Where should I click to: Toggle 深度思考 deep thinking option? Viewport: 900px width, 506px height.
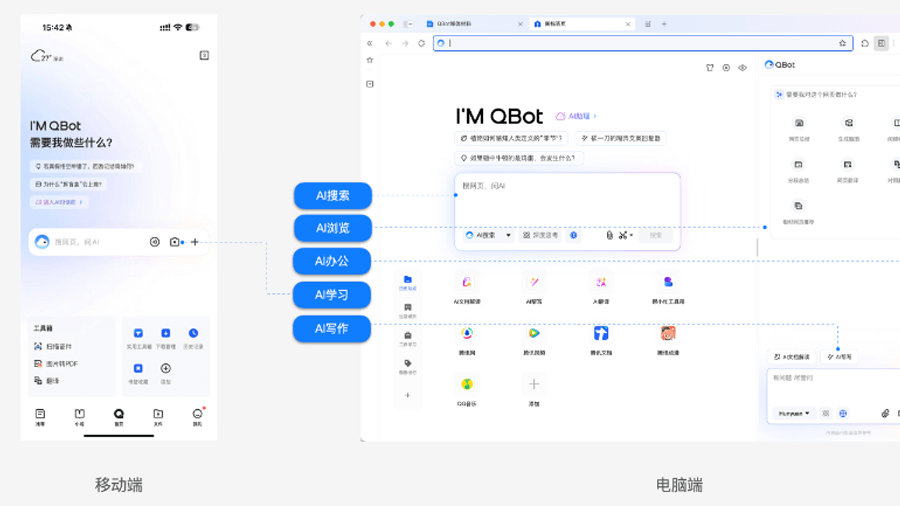click(541, 235)
